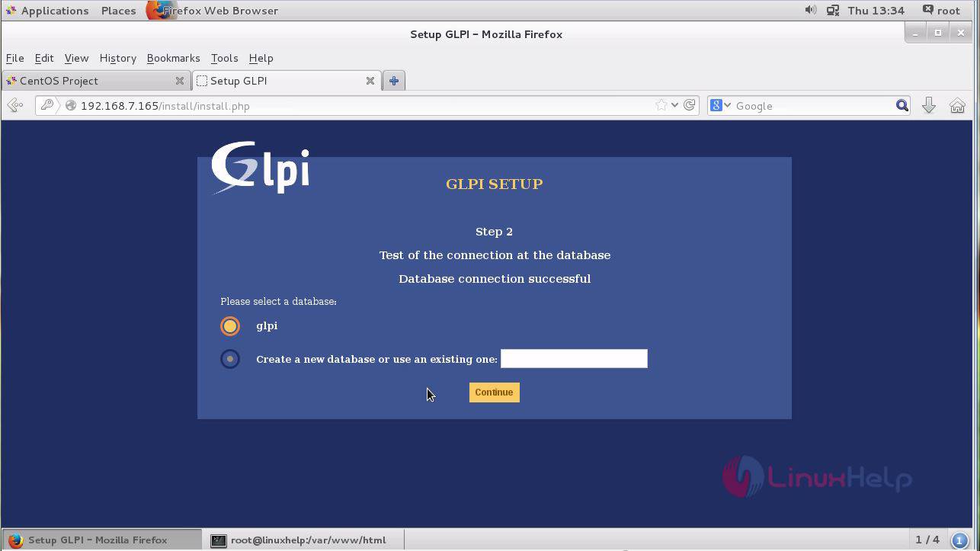This screenshot has height=551, width=980.
Task: Bookmark this page with star icon
Action: pyautogui.click(x=661, y=106)
